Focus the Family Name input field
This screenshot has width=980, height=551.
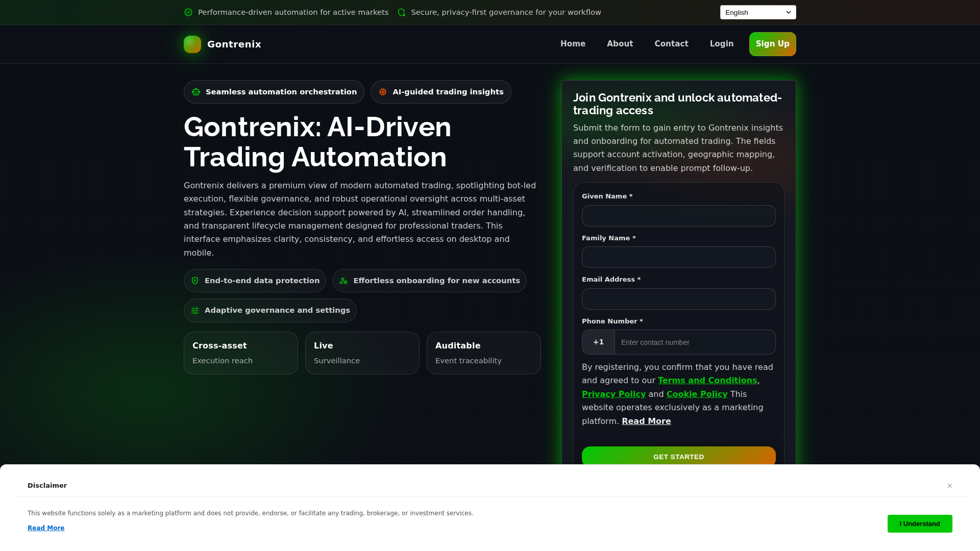coord(679,257)
